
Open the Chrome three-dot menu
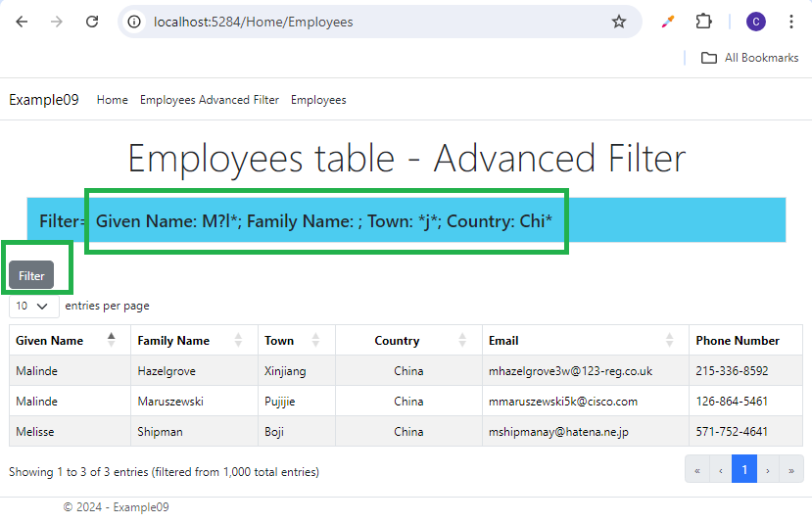point(790,22)
